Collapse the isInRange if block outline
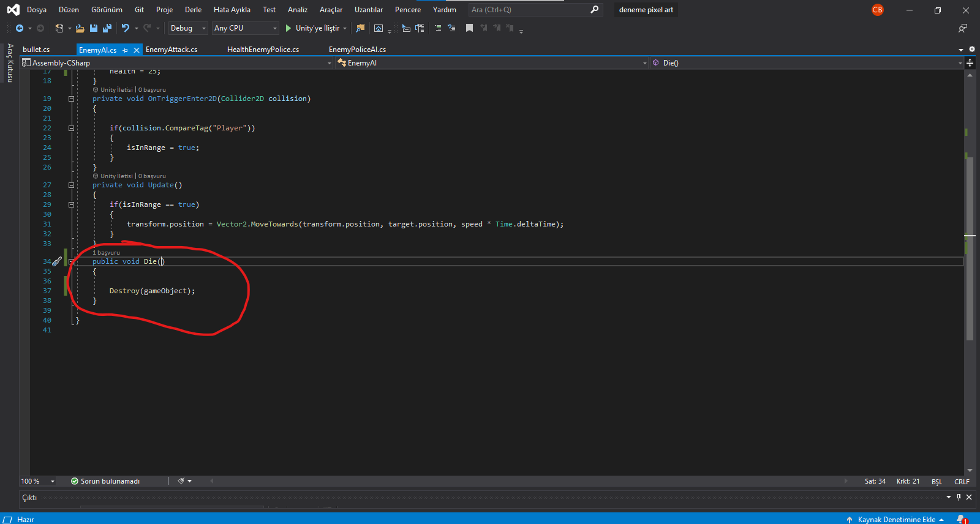Viewport: 980px width, 524px height. tap(71, 204)
